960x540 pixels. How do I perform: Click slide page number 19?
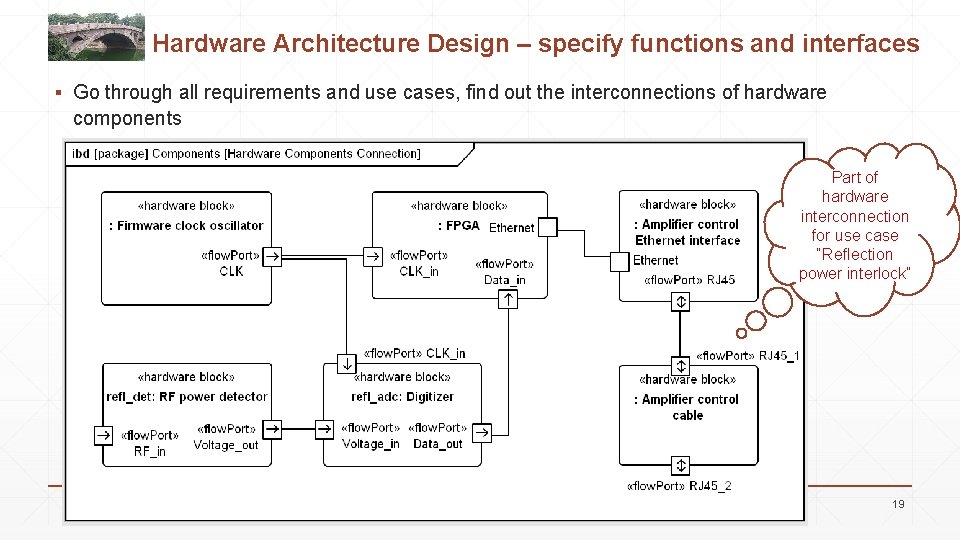pos(898,504)
